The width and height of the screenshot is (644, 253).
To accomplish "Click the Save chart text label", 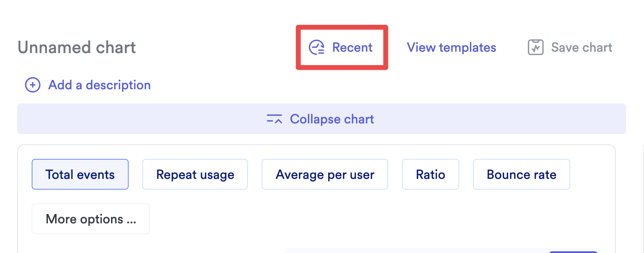I will click(x=582, y=47).
